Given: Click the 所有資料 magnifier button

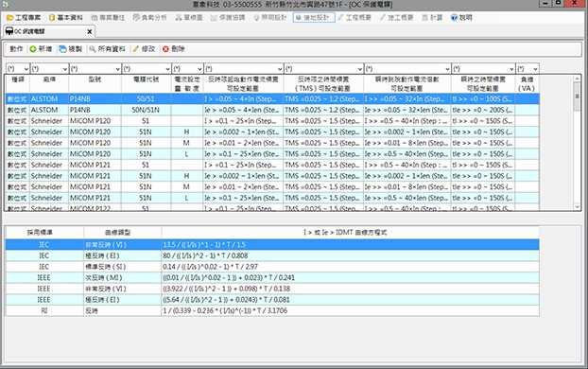Looking at the screenshot, I should (107, 49).
